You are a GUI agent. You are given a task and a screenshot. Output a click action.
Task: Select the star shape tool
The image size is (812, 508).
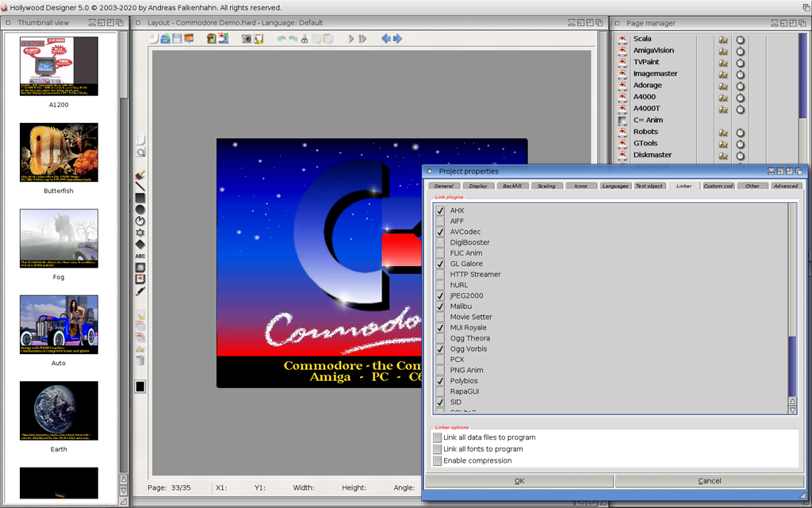click(x=140, y=233)
